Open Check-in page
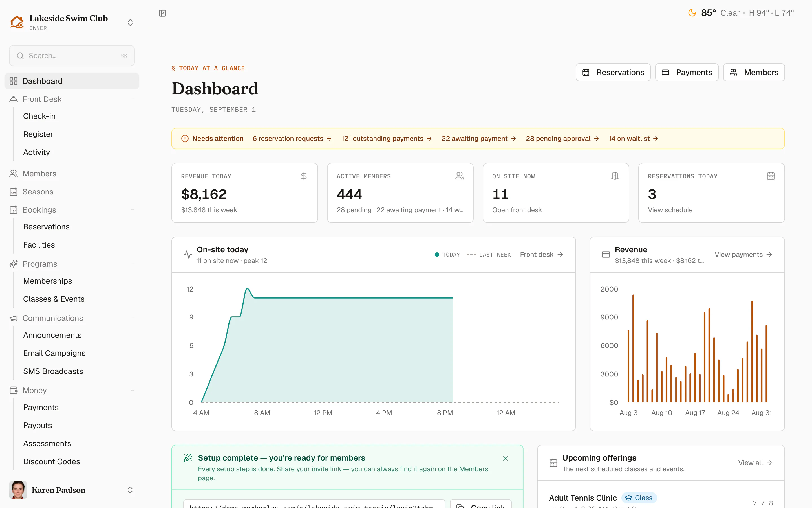Image resolution: width=812 pixels, height=508 pixels. pyautogui.click(x=39, y=116)
